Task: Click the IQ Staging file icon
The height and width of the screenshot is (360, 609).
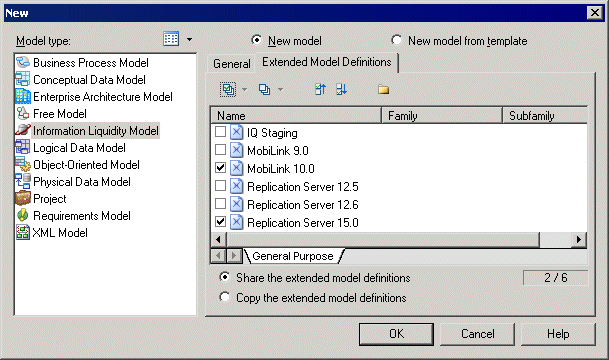Action: (x=236, y=132)
